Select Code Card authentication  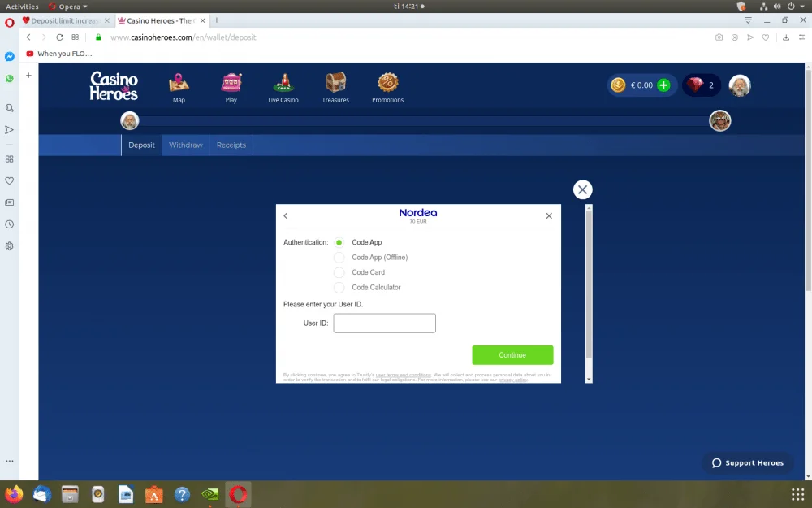pos(339,272)
